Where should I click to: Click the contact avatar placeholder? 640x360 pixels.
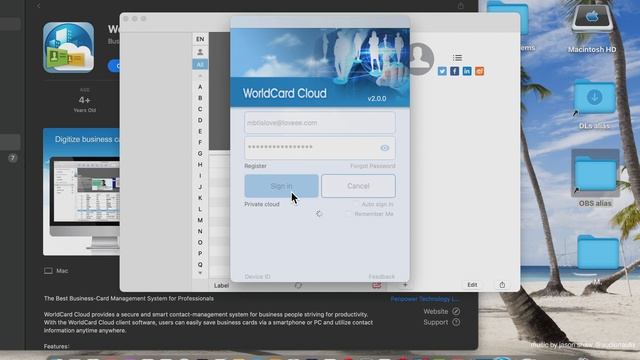tap(420, 59)
